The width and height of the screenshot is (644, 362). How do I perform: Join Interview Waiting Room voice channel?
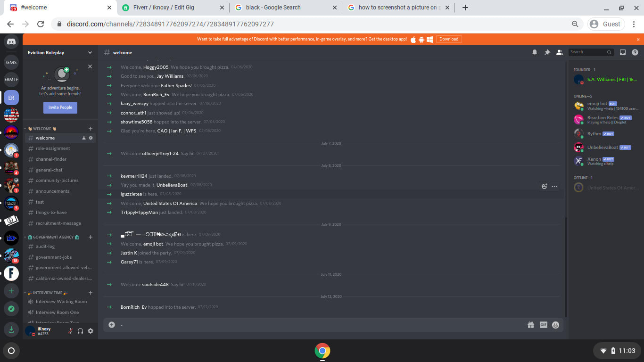(60, 302)
